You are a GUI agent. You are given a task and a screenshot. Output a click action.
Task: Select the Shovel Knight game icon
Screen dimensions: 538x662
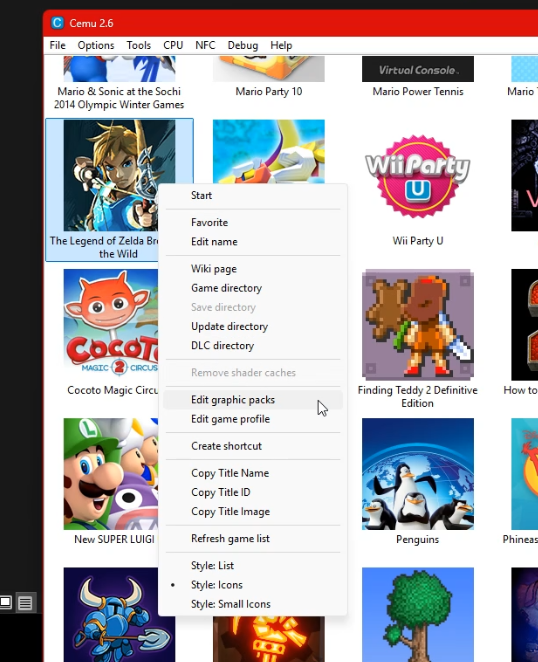tap(119, 615)
